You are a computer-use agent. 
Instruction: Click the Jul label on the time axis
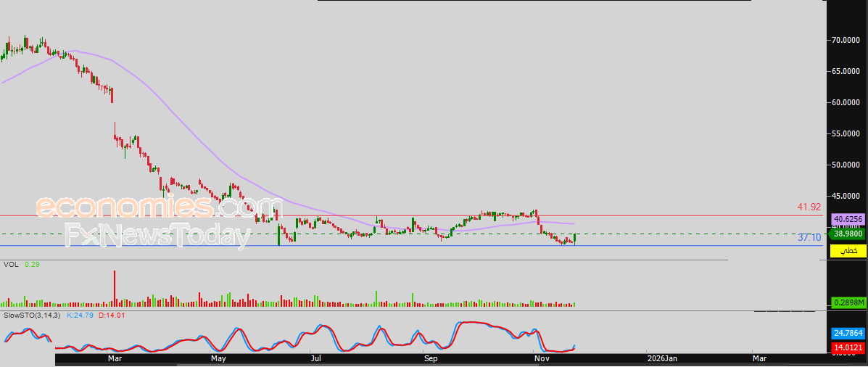315,358
